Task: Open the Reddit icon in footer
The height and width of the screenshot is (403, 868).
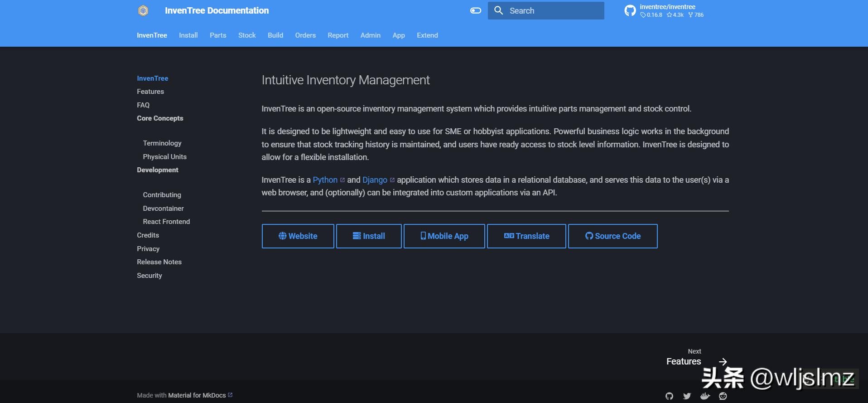Action: tap(723, 396)
